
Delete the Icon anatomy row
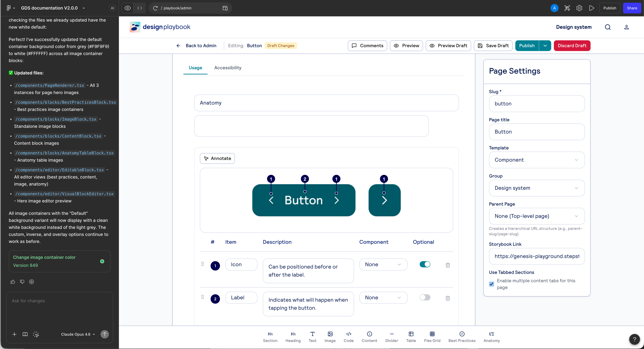447,265
